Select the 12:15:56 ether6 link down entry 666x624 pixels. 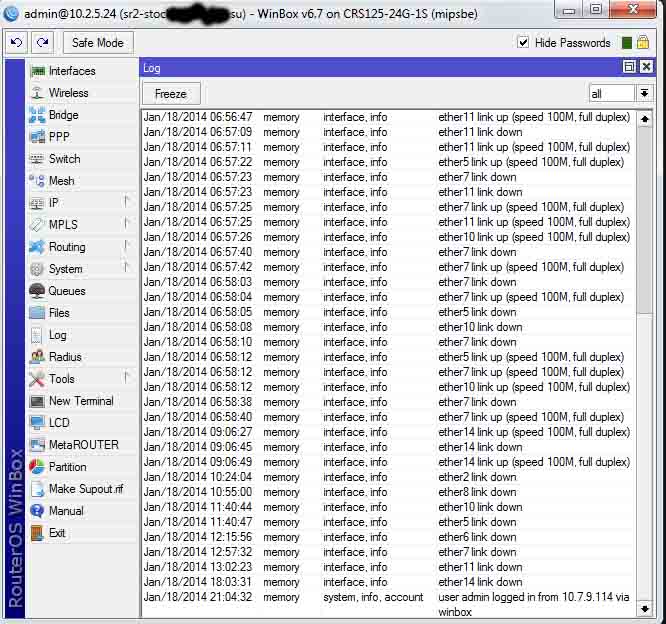387,537
